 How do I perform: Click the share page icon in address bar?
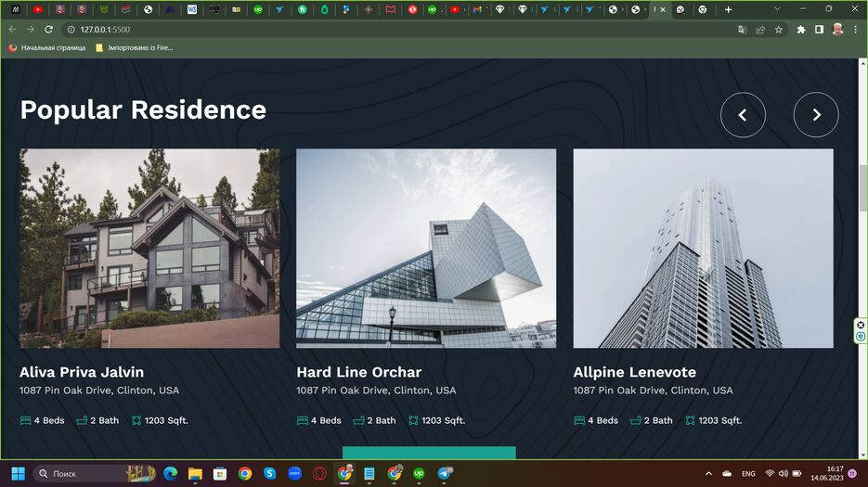point(760,30)
